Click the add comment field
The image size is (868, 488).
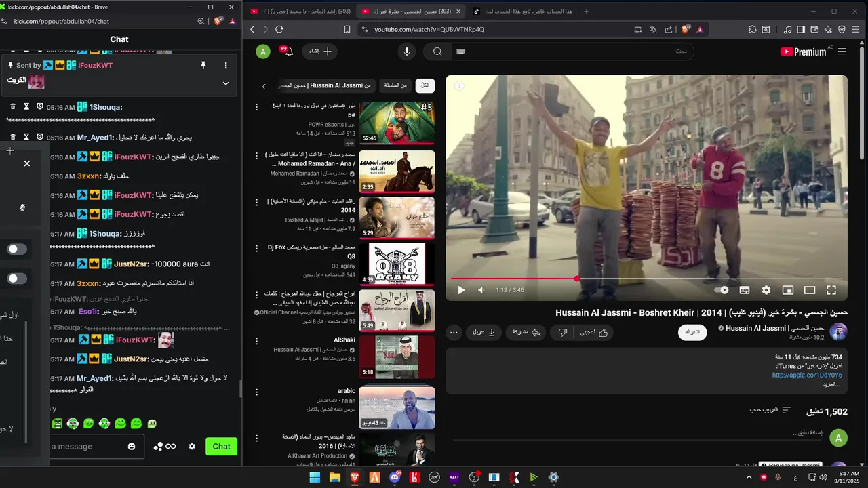tap(637, 434)
